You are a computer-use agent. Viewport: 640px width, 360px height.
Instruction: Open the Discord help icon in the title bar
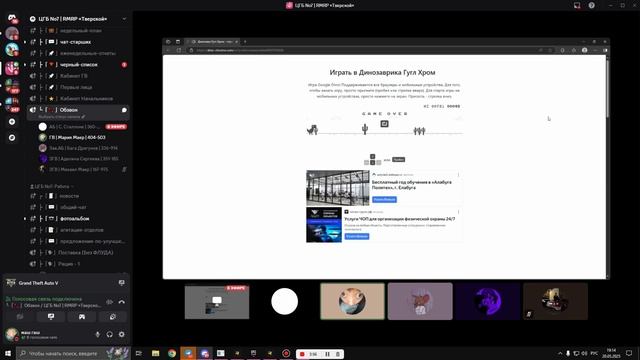pos(591,5)
